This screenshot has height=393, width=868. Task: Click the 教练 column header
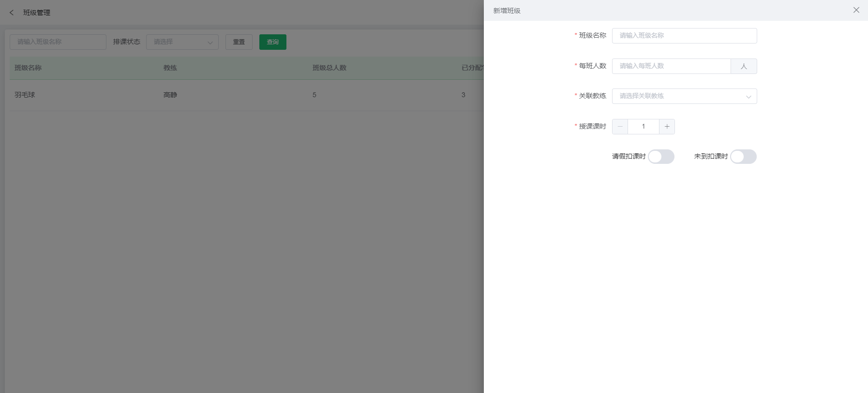tap(170, 68)
